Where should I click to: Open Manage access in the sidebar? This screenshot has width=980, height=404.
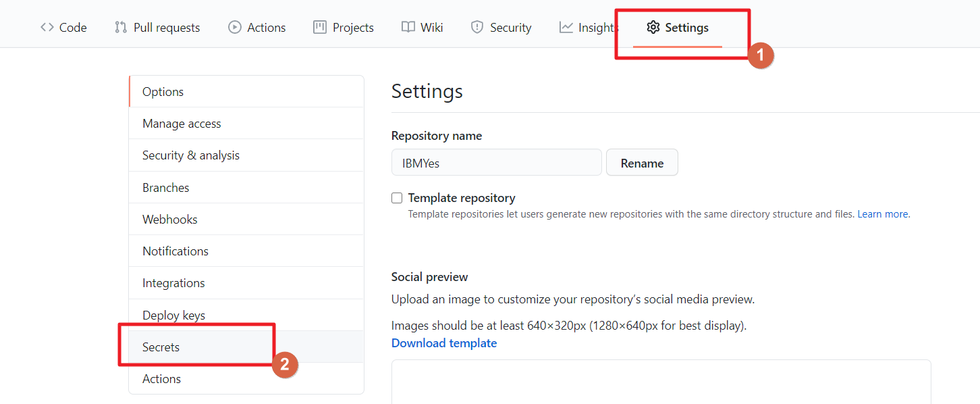click(x=182, y=124)
